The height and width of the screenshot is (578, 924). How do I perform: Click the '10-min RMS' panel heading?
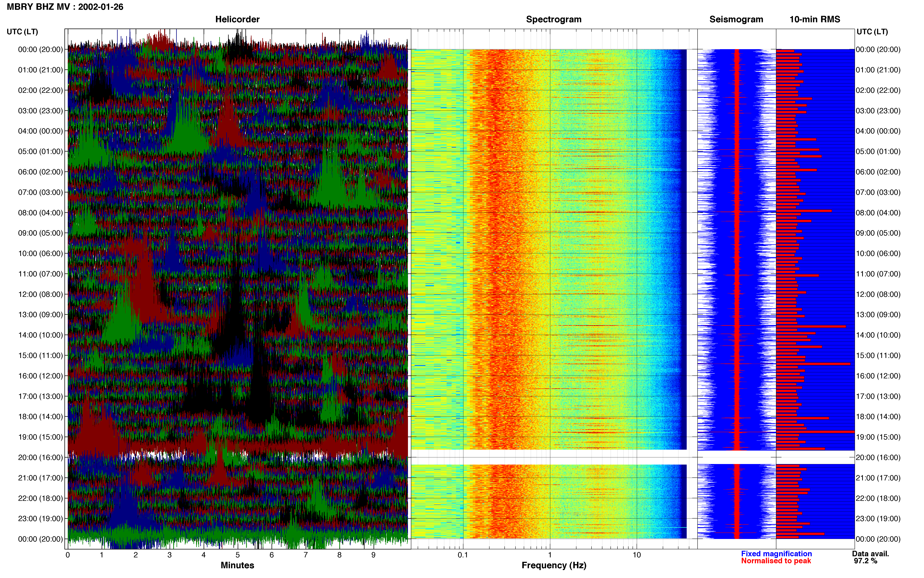815,20
